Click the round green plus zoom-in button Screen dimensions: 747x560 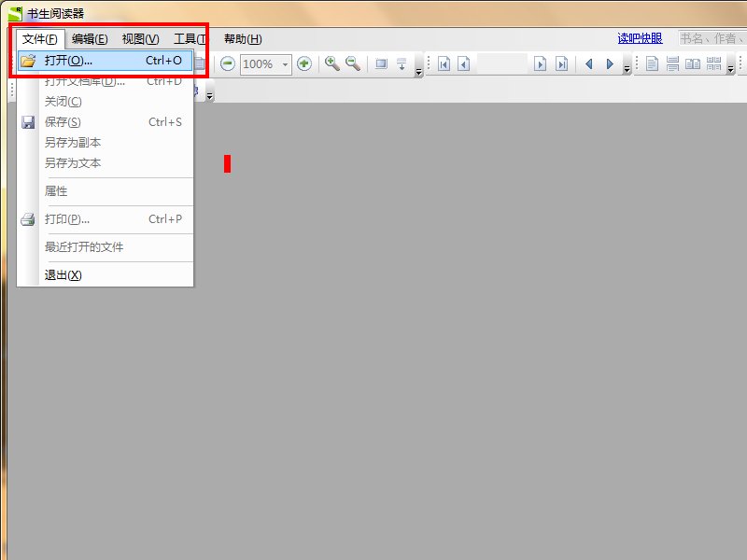[x=303, y=63]
